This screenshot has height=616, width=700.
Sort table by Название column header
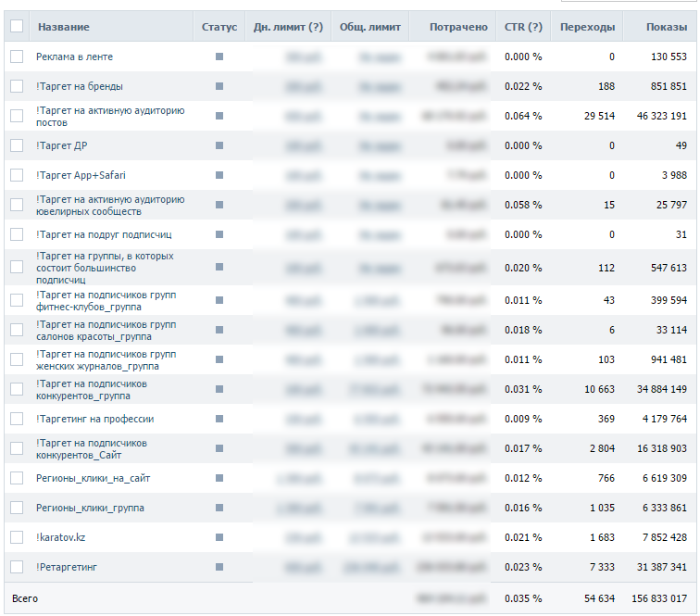pyautogui.click(x=64, y=27)
